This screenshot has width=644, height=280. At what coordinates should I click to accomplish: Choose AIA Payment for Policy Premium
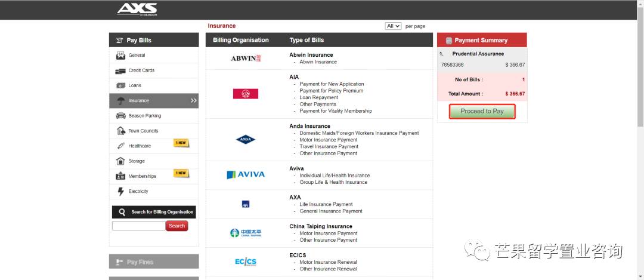point(331,91)
